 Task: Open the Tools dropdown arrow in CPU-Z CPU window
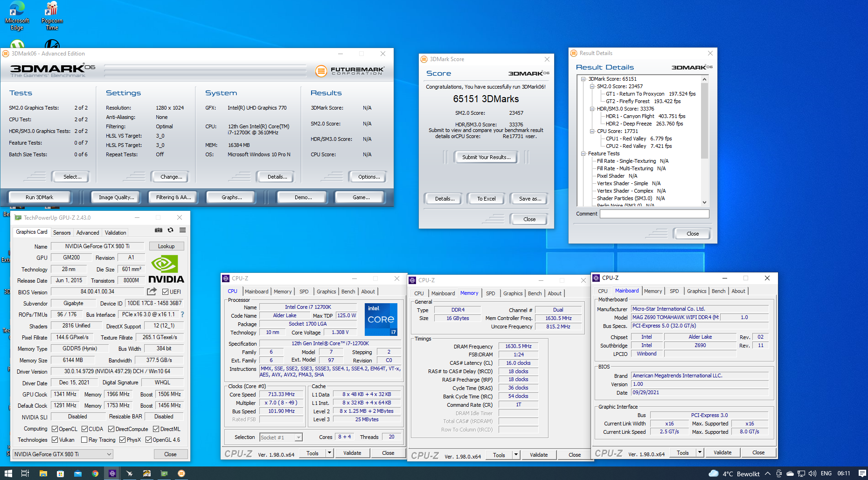pyautogui.click(x=329, y=453)
